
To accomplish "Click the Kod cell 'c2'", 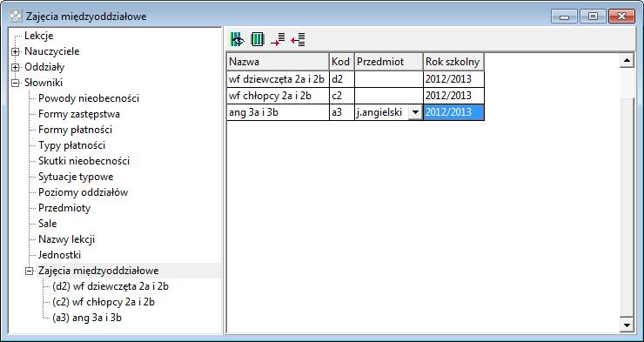I will (341, 96).
